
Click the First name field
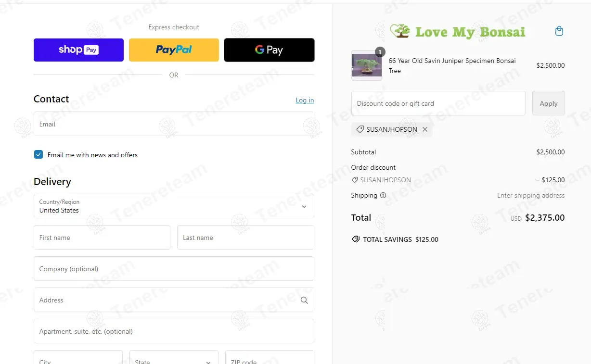pos(102,238)
